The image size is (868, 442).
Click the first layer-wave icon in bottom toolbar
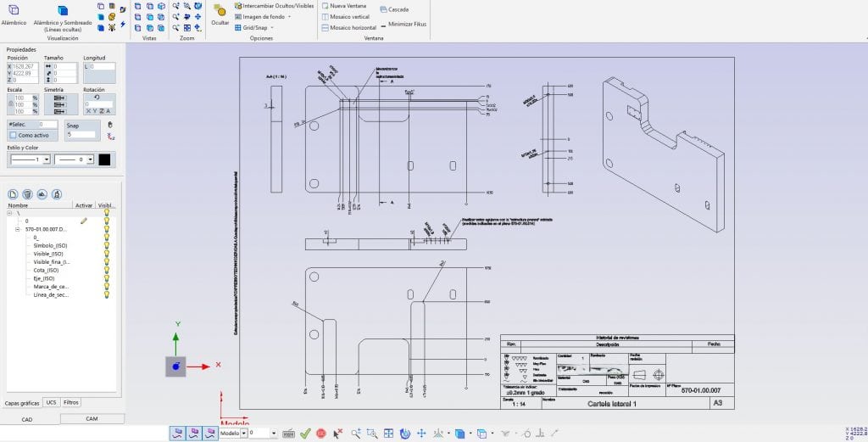177,434
